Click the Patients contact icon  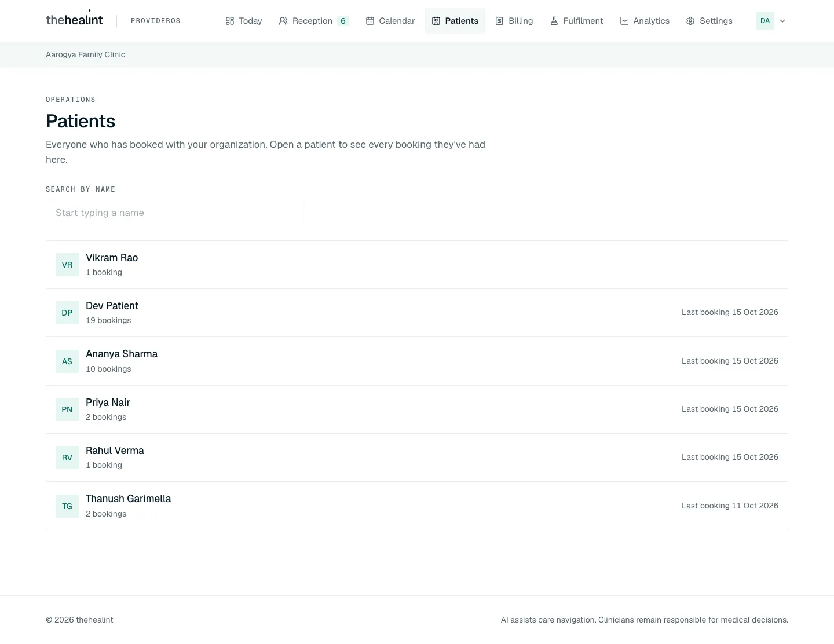pyautogui.click(x=436, y=21)
